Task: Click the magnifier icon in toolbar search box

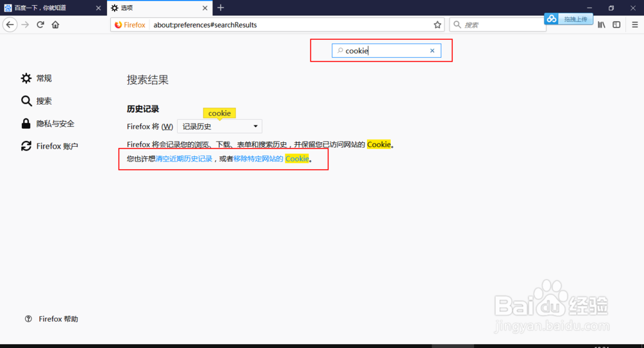Action: tap(457, 24)
